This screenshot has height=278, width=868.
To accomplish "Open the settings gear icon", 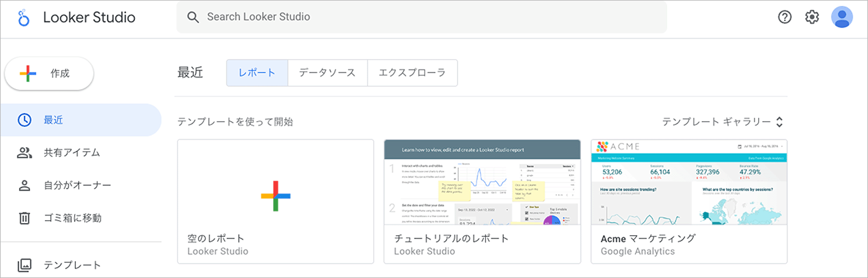I will tap(812, 17).
